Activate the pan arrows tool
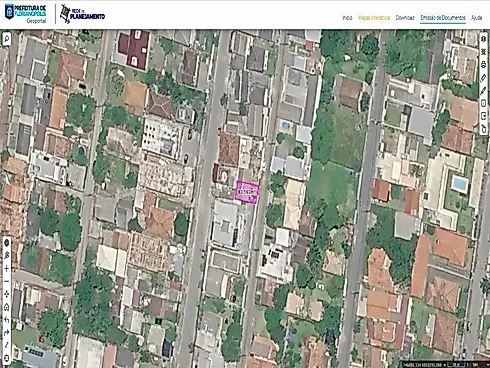 coord(6,294)
